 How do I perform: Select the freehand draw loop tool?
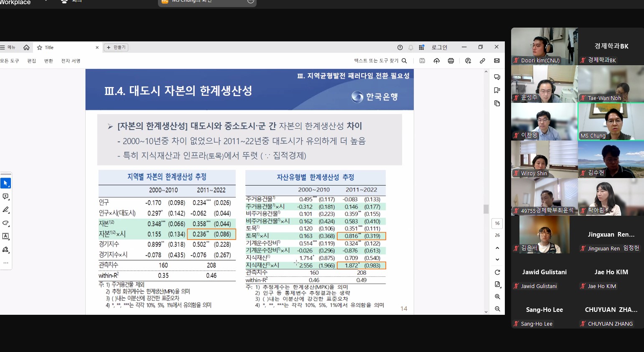point(6,223)
